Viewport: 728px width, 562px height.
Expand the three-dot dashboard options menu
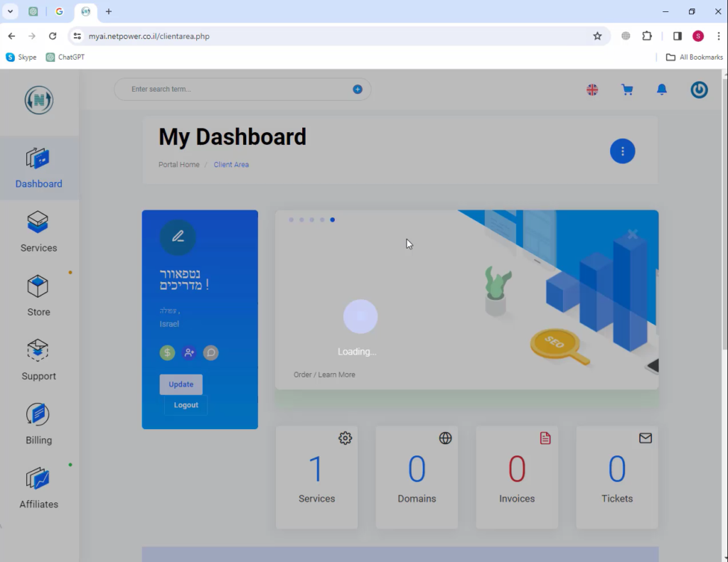[622, 151]
